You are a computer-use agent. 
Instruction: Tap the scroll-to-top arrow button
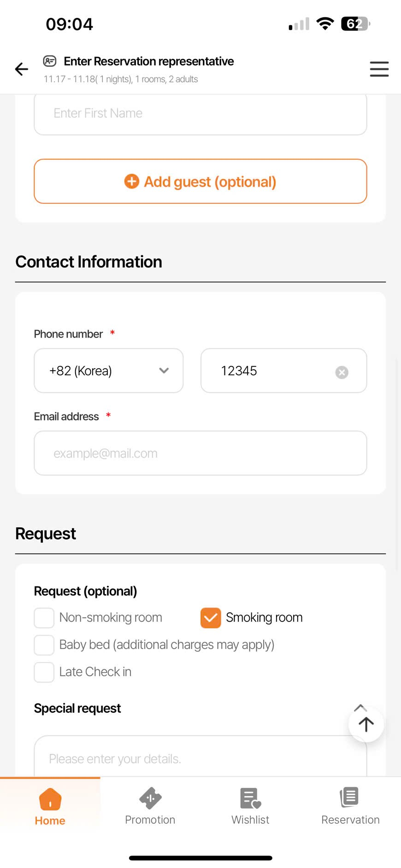[366, 724]
